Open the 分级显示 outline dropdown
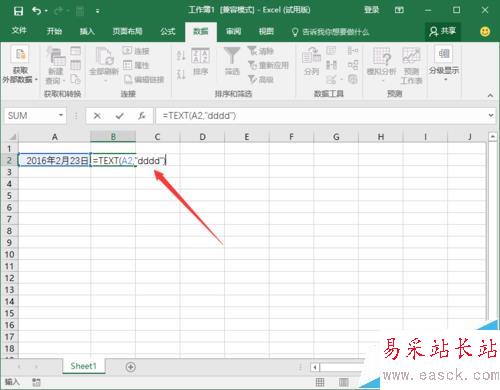The height and width of the screenshot is (390, 500). 444,64
